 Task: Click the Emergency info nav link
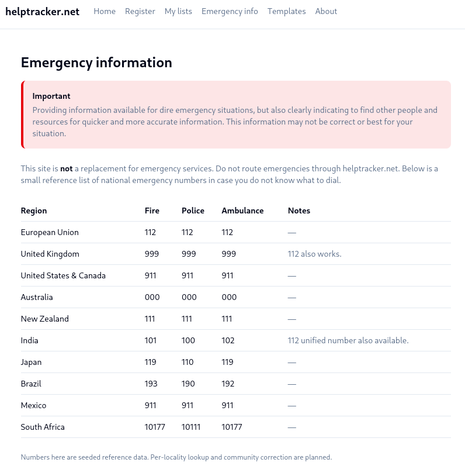pyautogui.click(x=230, y=11)
